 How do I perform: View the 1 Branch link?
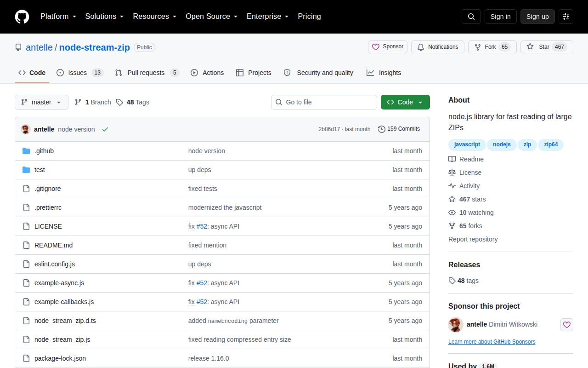point(93,102)
